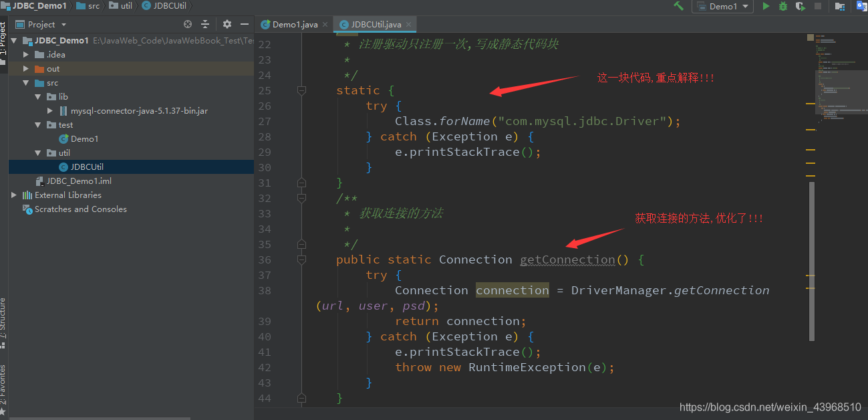
Task: Expand External Libraries arrow
Action: tap(14, 195)
